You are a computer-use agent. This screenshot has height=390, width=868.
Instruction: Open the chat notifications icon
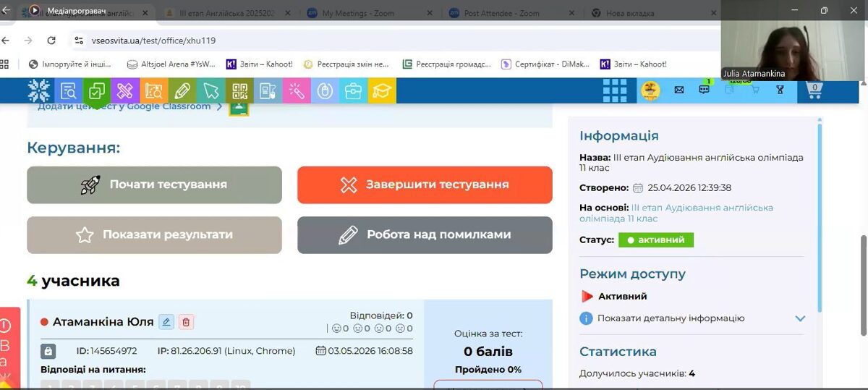[704, 90]
